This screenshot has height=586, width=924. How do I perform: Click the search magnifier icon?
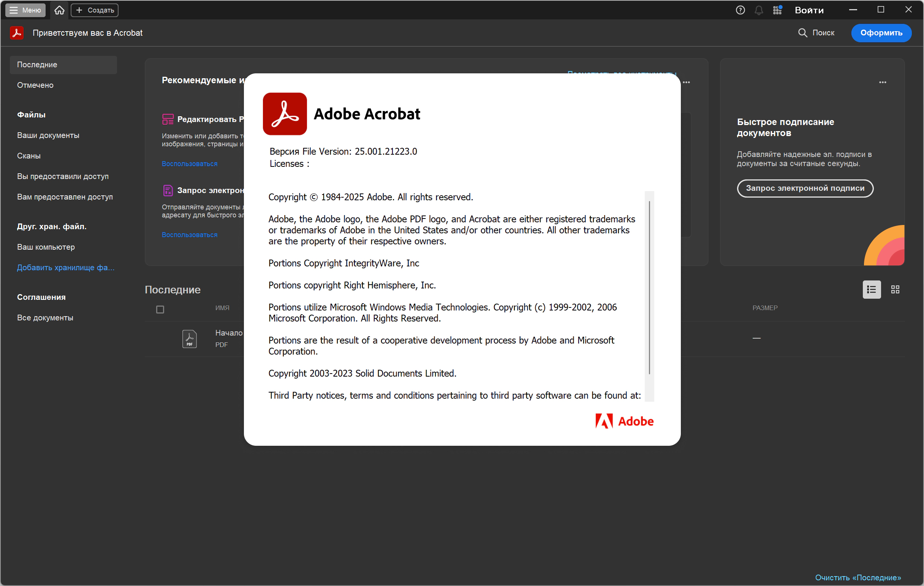[802, 33]
